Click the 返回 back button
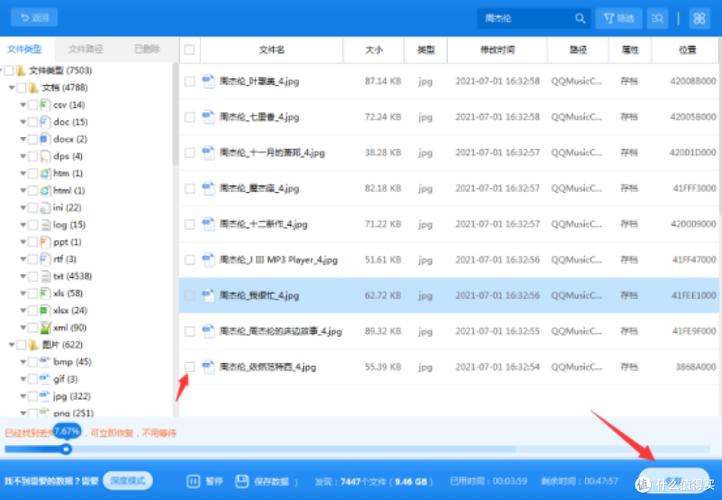 [34, 18]
